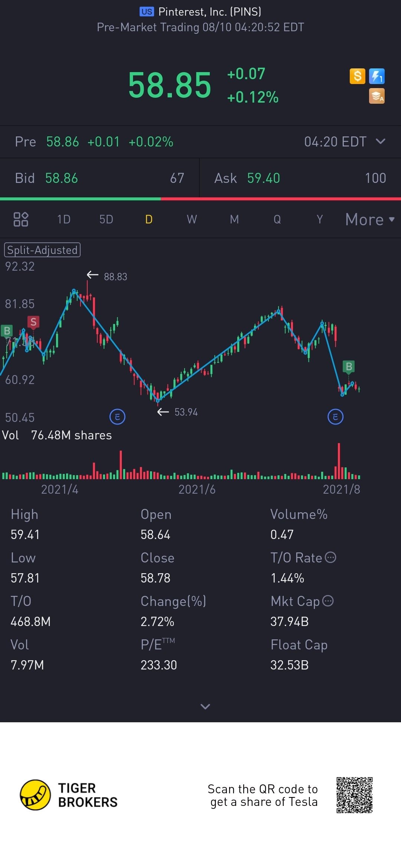The width and height of the screenshot is (401, 868).
Task: Tap the info icon beside T/O Rate
Action: (x=330, y=557)
